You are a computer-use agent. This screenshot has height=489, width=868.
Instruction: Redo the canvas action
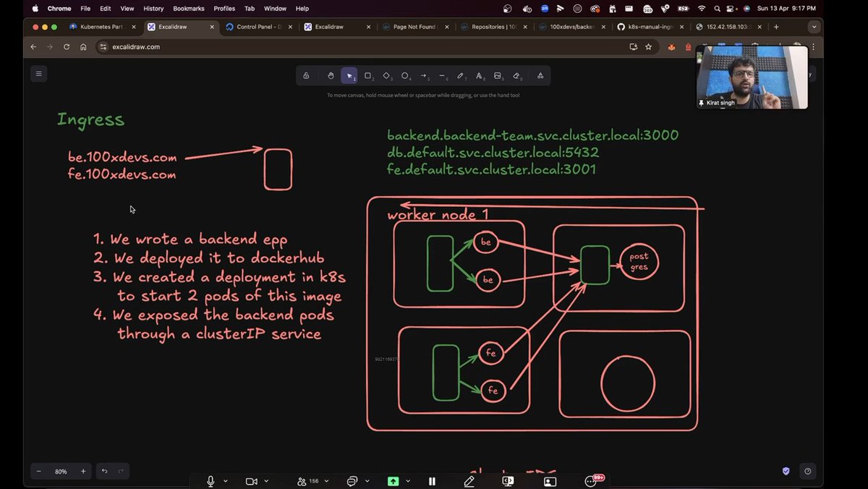pos(121,471)
